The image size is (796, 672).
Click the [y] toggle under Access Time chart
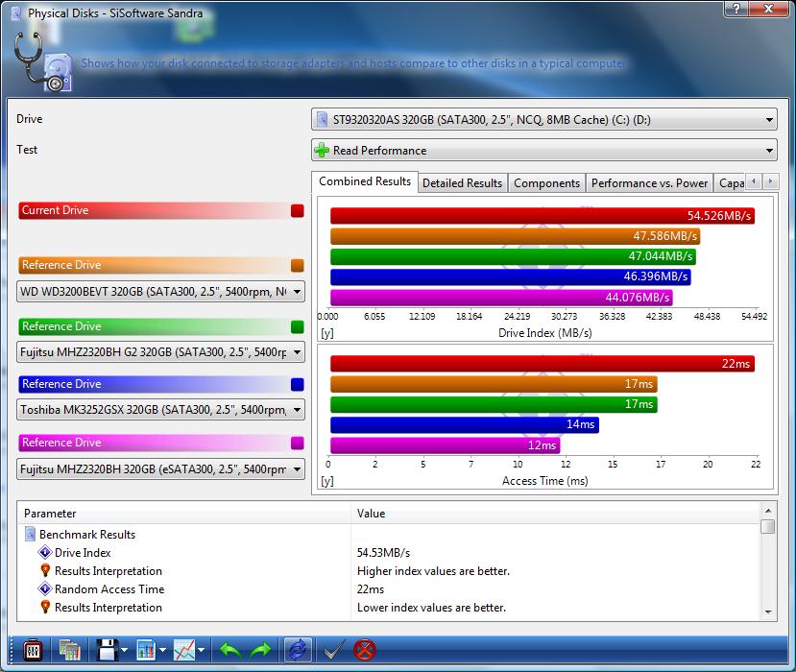326,481
